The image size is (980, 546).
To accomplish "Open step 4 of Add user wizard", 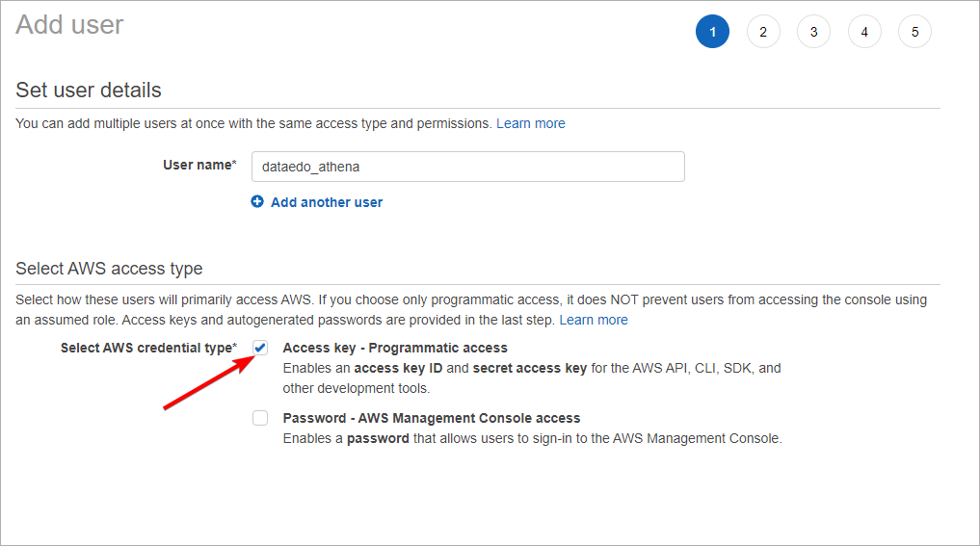I will pyautogui.click(x=864, y=32).
